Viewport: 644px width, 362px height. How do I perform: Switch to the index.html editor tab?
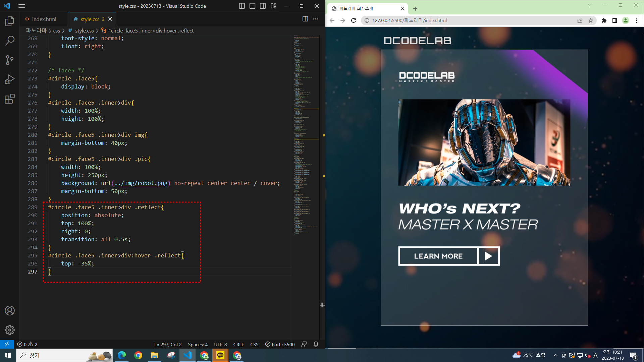pyautogui.click(x=44, y=19)
